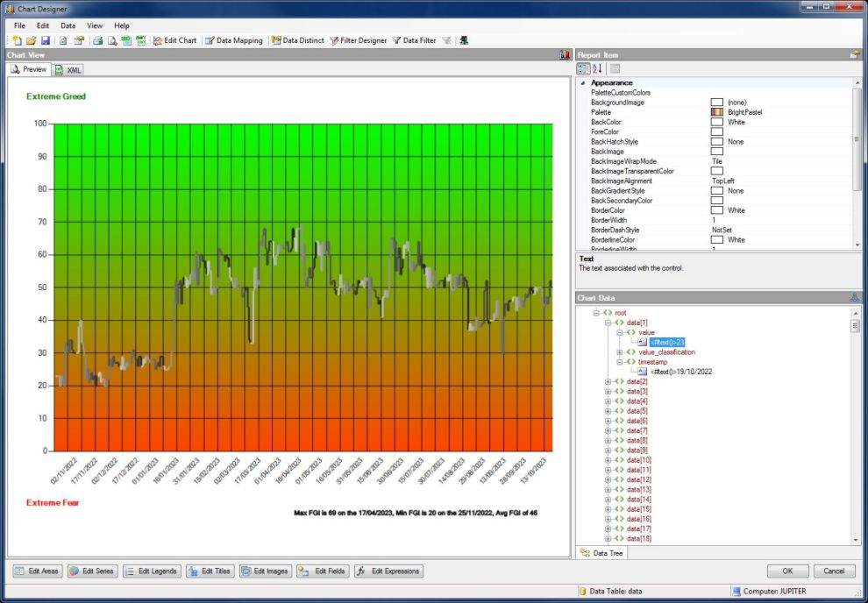This screenshot has height=603, width=868.
Task: Expand the data[2] tree node
Action: coord(608,382)
